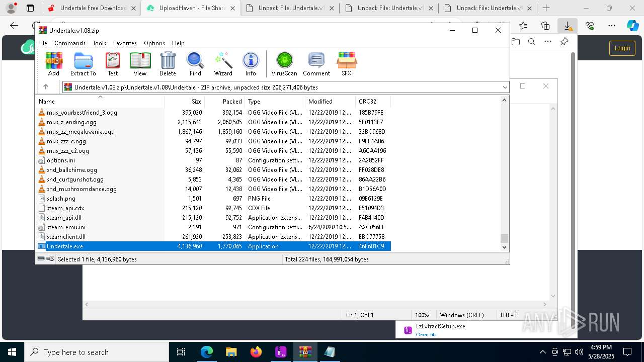
Task: Click the SFX toolbar icon
Action: (x=347, y=64)
